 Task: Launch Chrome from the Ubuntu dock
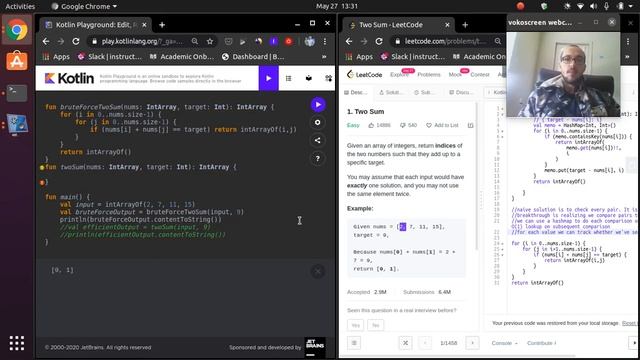[x=17, y=30]
